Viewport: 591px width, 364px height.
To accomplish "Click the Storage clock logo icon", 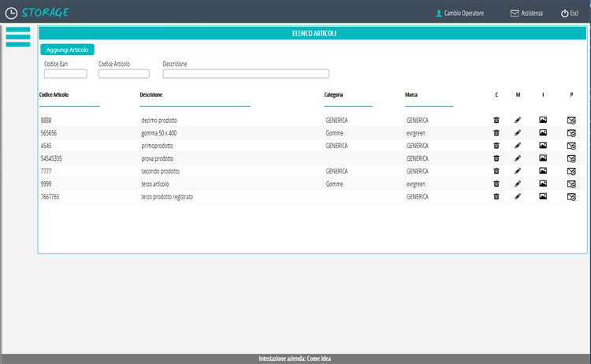I will click(x=11, y=13).
